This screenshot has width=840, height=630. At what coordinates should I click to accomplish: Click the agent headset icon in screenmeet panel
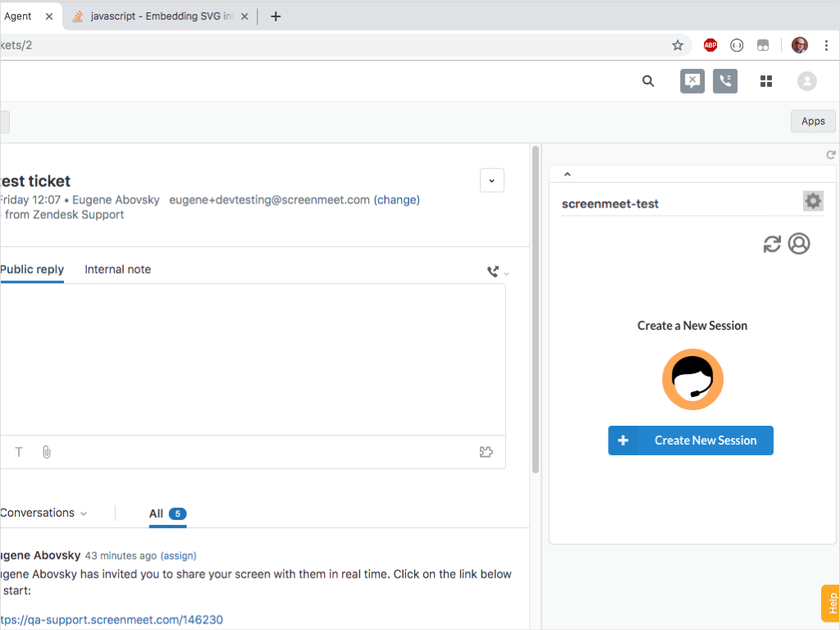click(x=799, y=244)
